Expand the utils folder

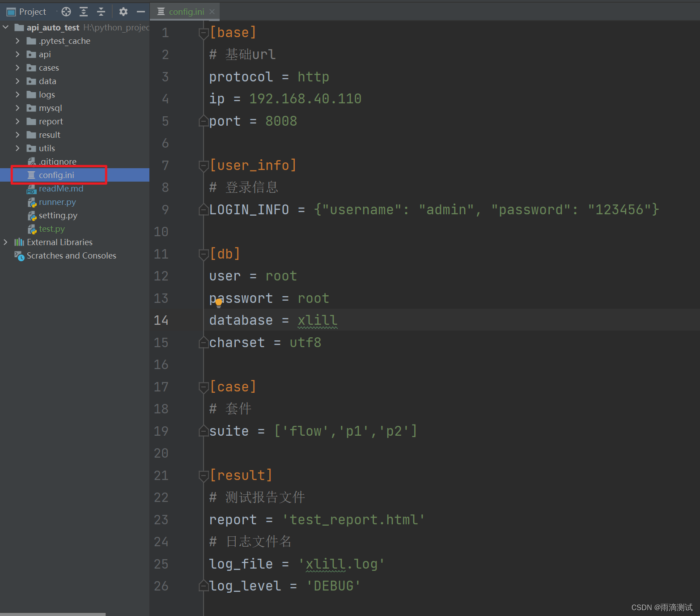[x=17, y=148]
